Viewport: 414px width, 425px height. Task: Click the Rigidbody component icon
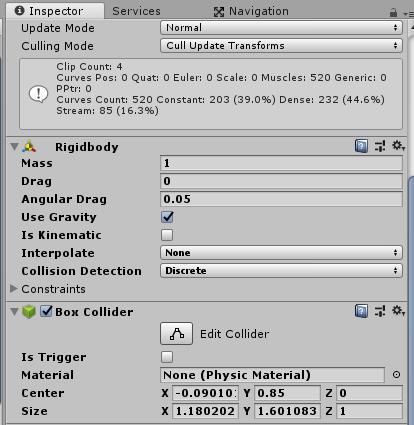29,147
